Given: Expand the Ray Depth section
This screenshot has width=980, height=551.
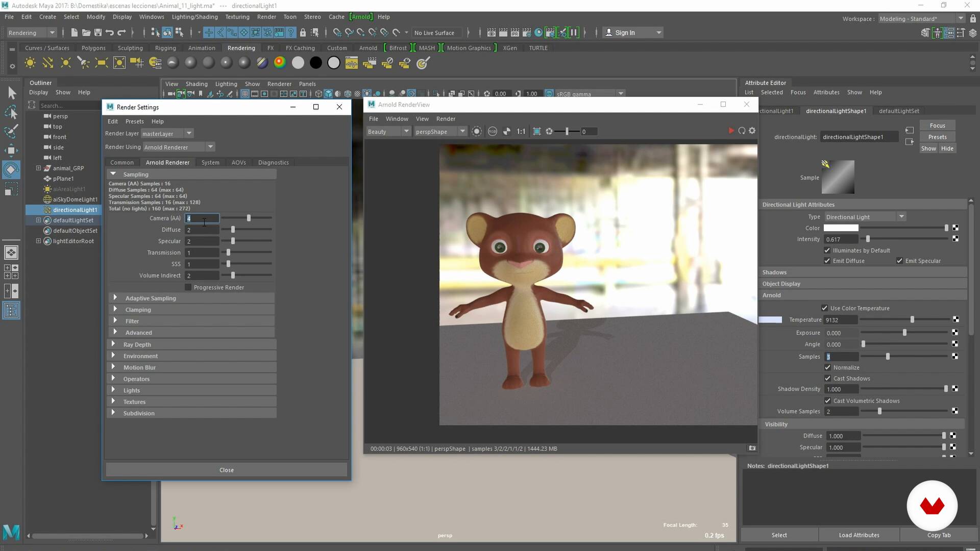Looking at the screenshot, I should [113, 344].
